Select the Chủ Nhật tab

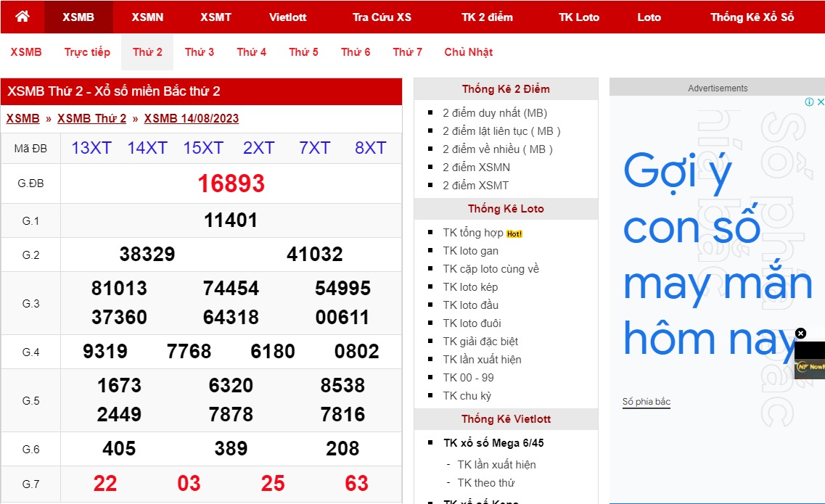[468, 52]
